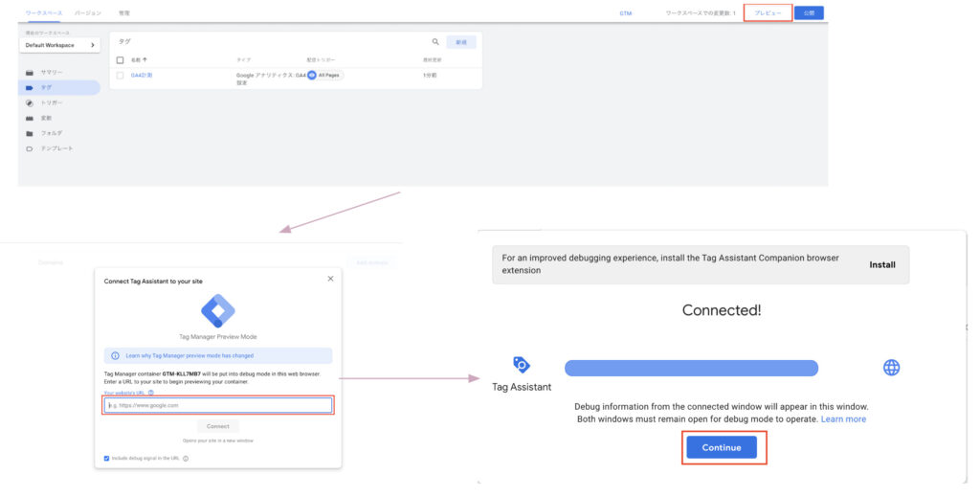Click Install for Tag Assistant Companion

pyautogui.click(x=881, y=264)
